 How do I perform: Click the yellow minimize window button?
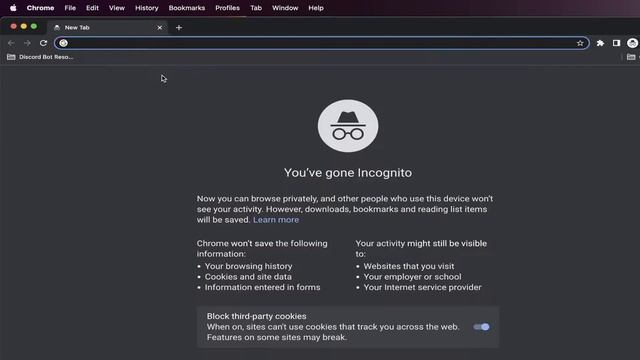click(24, 26)
